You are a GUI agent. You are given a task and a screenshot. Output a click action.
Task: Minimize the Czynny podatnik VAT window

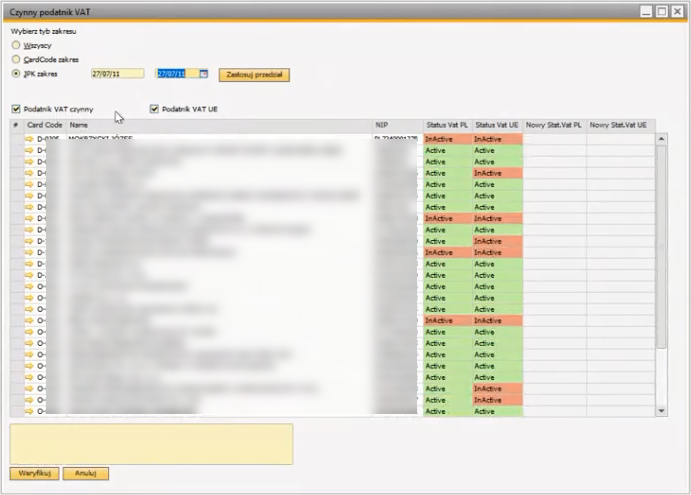click(646, 12)
